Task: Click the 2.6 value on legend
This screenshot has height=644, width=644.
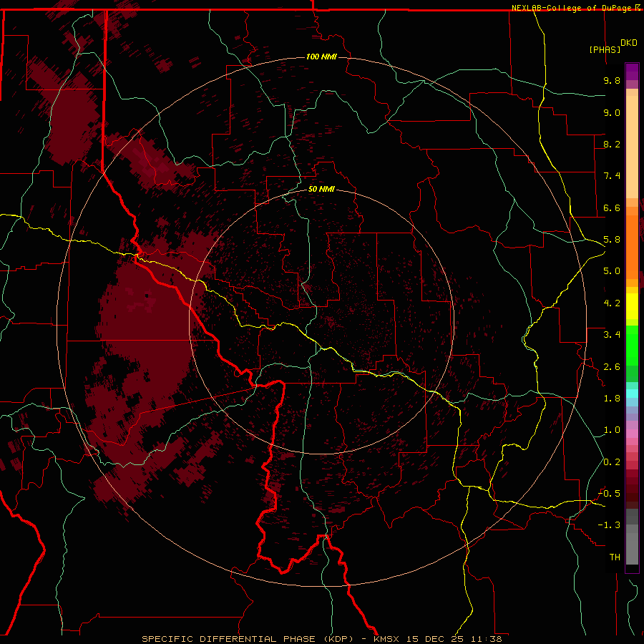Action: tap(612, 367)
